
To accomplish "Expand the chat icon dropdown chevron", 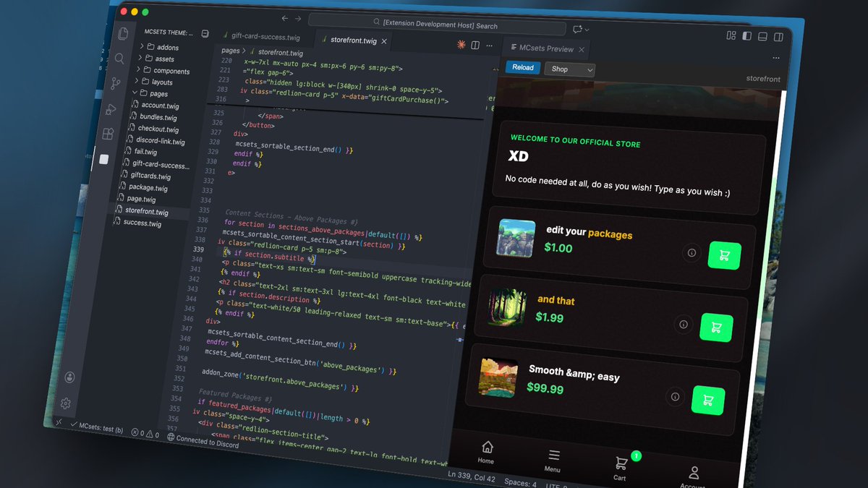I will click(x=587, y=30).
